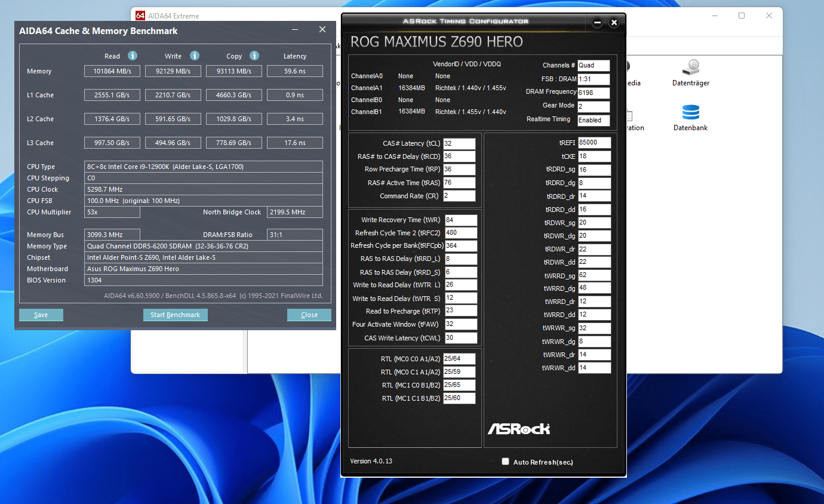Click the tWTR_S field showing 12
This screenshot has height=504, width=824.
tap(461, 298)
